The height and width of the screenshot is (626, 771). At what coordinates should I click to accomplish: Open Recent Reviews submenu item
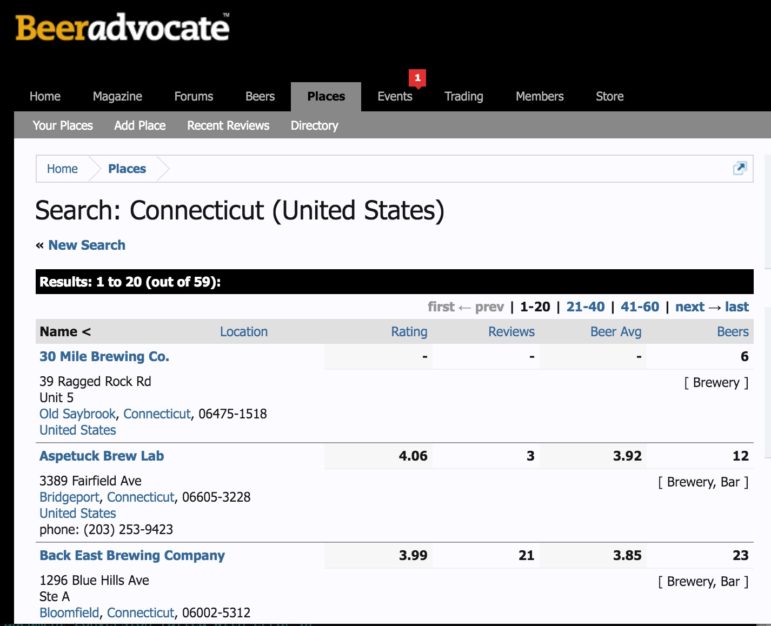coord(228,125)
